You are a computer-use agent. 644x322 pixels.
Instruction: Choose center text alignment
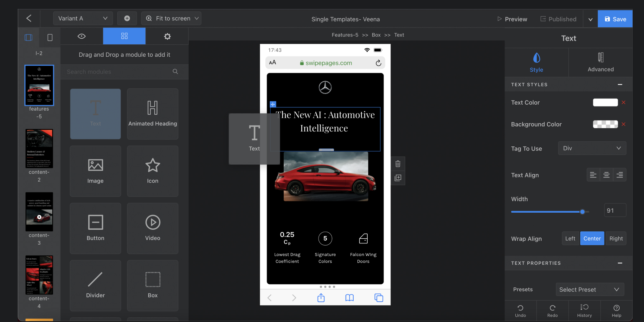point(606,175)
